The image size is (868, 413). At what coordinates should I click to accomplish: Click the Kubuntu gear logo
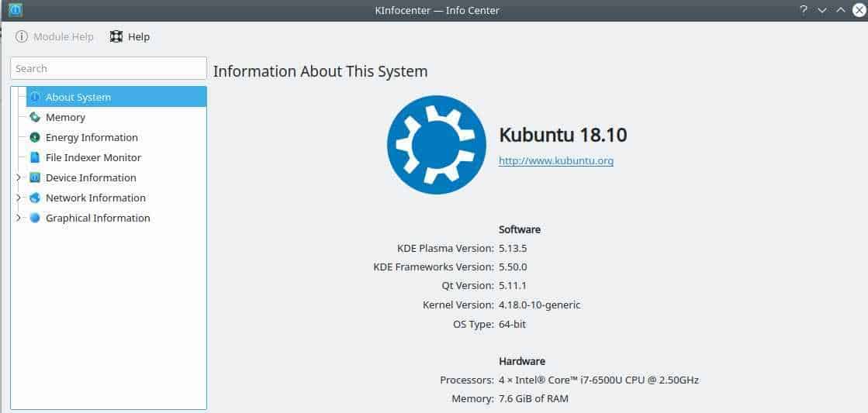coord(437,145)
